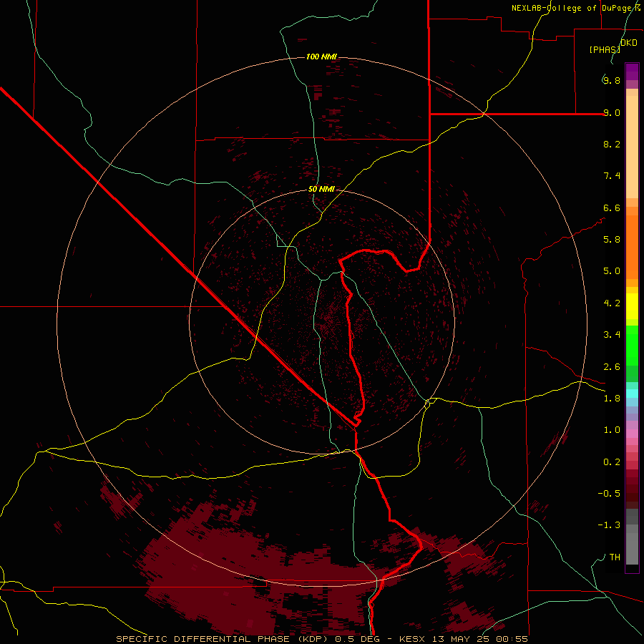Screen dimensions: 644x644
Task: Click the 2.6 scale value
Action: 612,367
